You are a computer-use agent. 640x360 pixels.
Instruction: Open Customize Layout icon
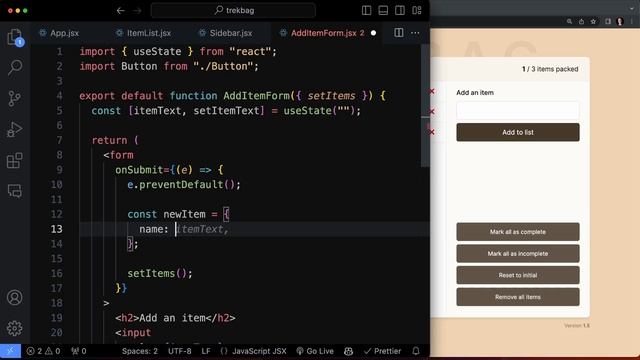click(417, 11)
